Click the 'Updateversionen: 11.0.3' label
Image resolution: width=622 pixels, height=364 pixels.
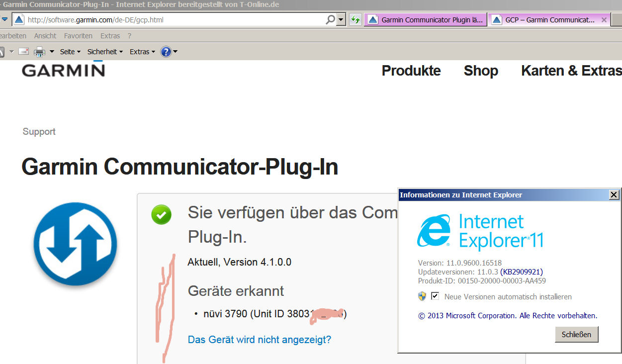458,272
